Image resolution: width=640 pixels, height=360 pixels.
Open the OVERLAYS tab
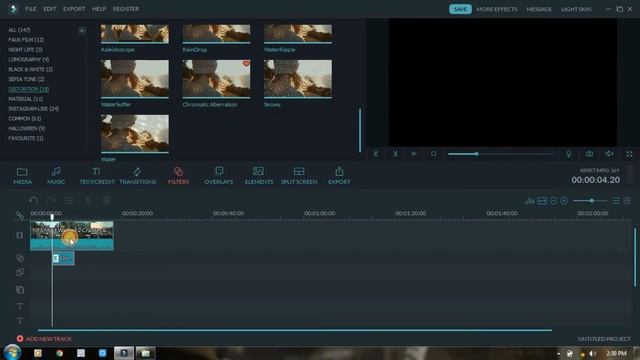(x=219, y=176)
